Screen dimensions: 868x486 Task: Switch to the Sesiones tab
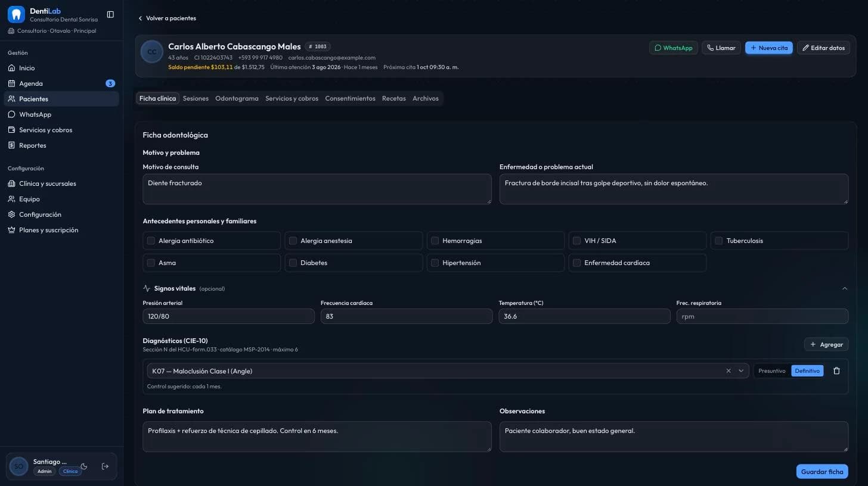pyautogui.click(x=196, y=98)
